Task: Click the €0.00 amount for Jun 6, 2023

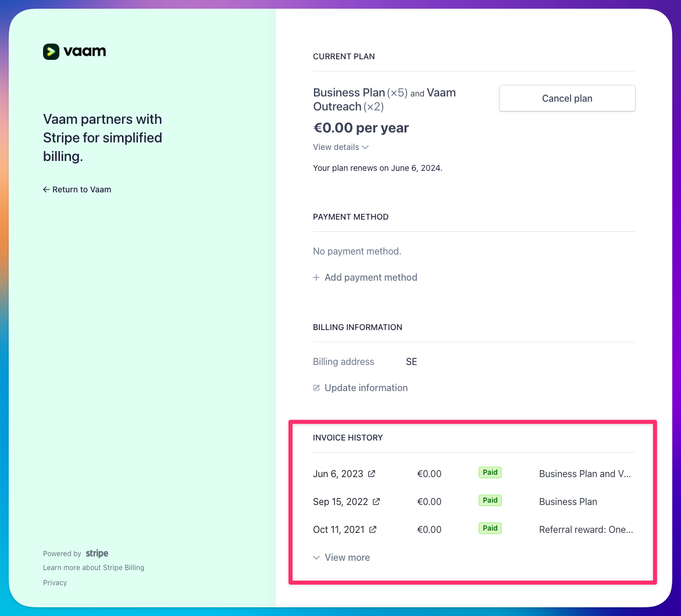Action: pos(429,474)
